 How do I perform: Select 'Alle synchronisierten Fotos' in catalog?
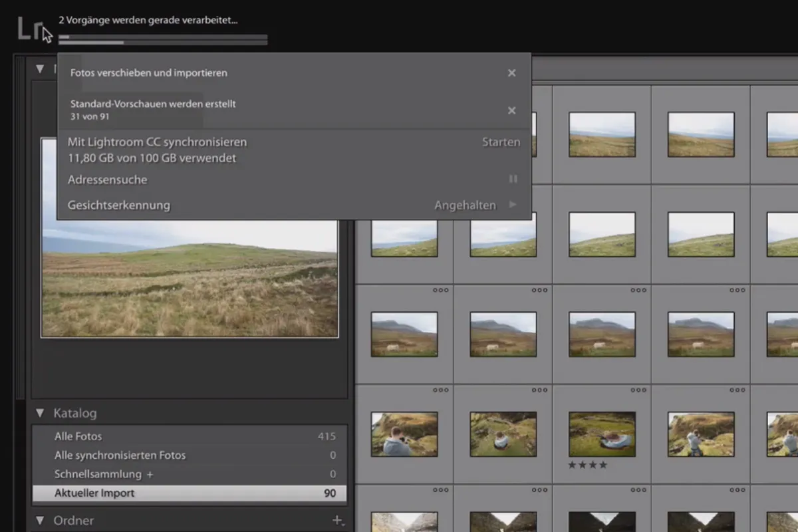pyautogui.click(x=190, y=456)
